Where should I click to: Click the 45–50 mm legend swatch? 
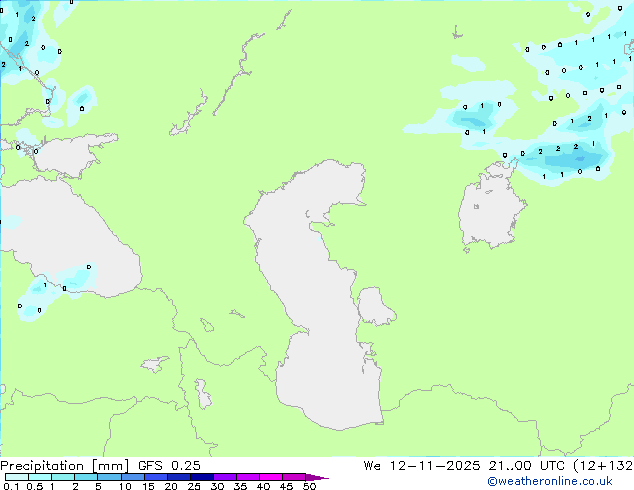point(294,477)
